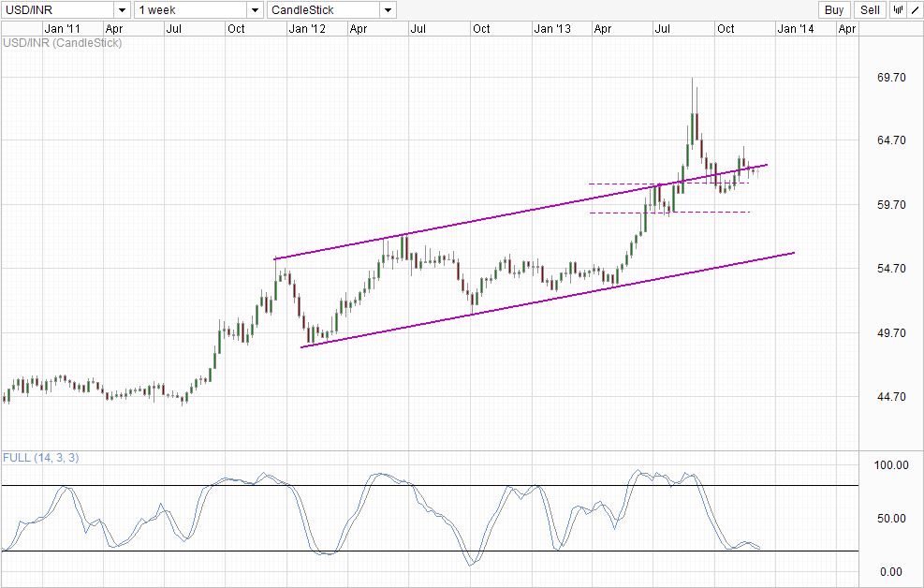
Task: Open the USD/INR currency pair dropdown arrow
Action: 122,10
